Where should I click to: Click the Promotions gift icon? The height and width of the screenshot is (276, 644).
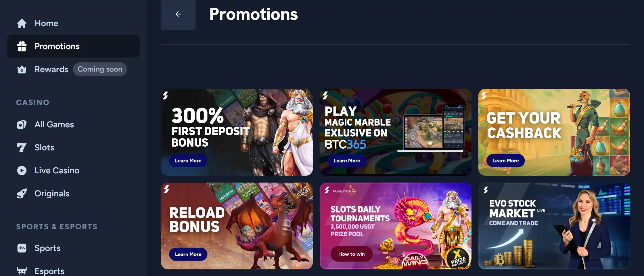pyautogui.click(x=22, y=46)
